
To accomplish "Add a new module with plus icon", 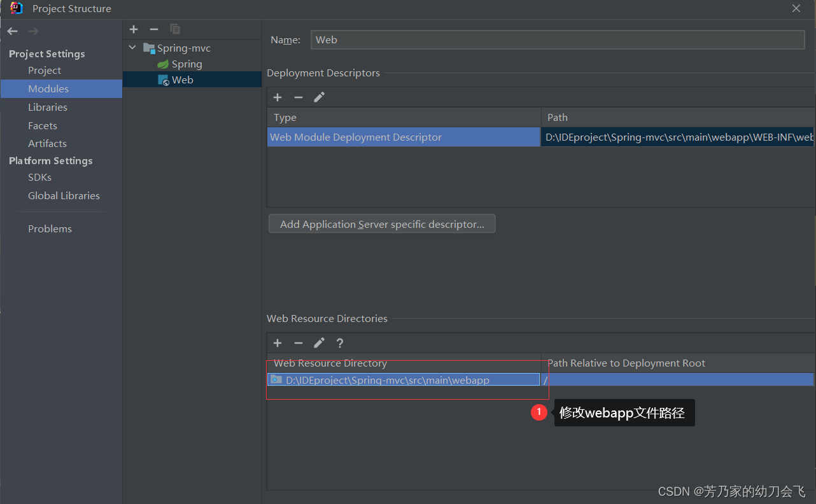I will [x=134, y=29].
